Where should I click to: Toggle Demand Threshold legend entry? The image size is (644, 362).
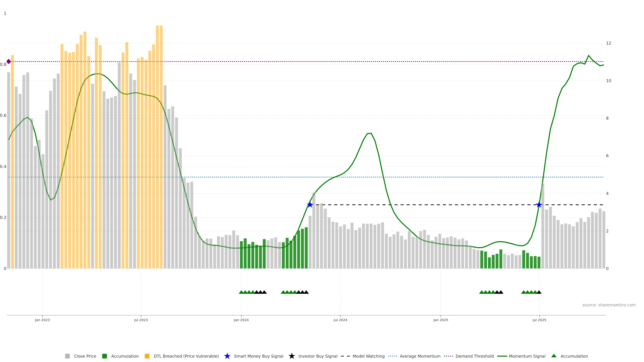coord(474,356)
